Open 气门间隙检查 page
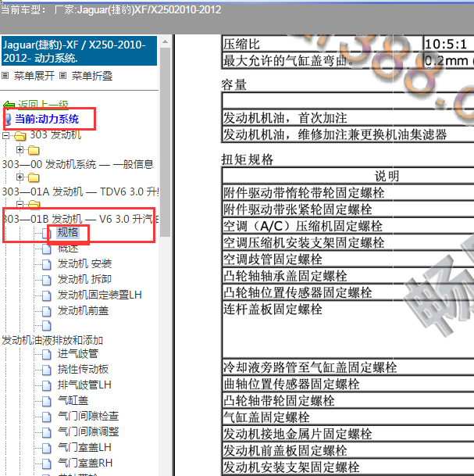 pos(88,416)
